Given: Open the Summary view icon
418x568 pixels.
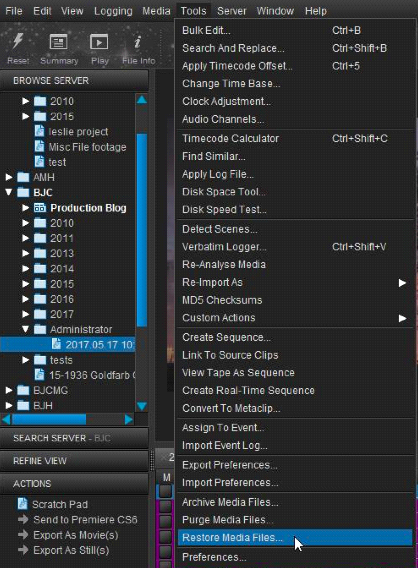Looking at the screenshot, I should pyautogui.click(x=59, y=42).
